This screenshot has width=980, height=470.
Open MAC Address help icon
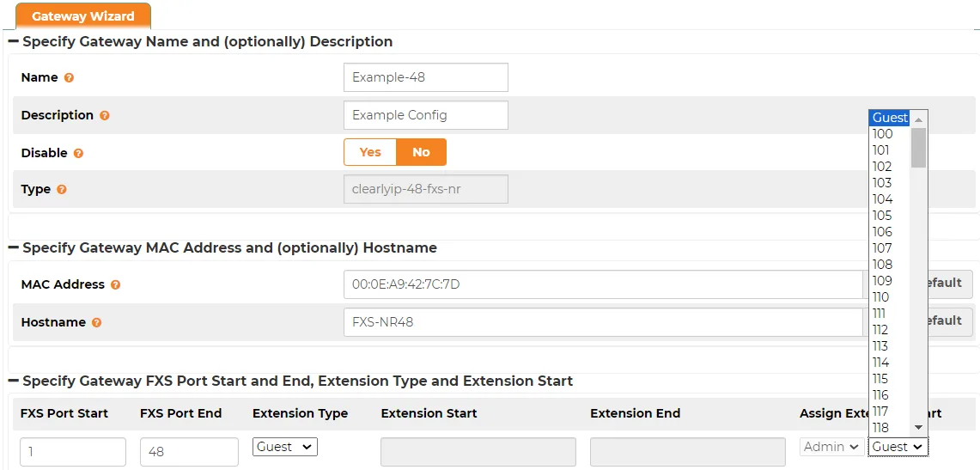pyautogui.click(x=116, y=284)
